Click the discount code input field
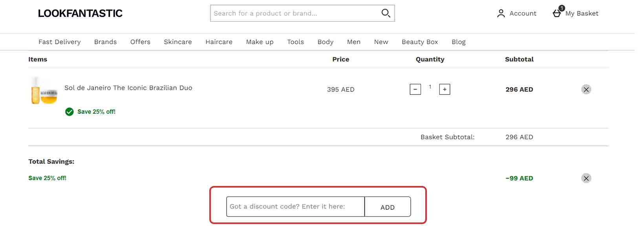The height and width of the screenshot is (226, 644). pyautogui.click(x=295, y=207)
